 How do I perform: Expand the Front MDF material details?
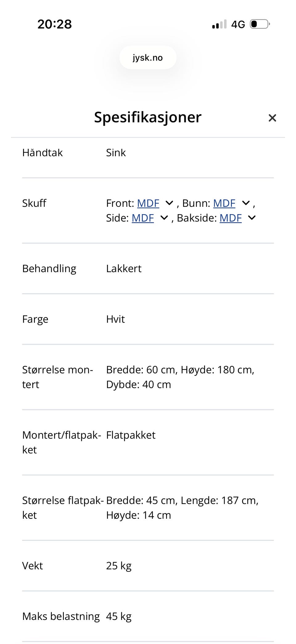point(169,203)
